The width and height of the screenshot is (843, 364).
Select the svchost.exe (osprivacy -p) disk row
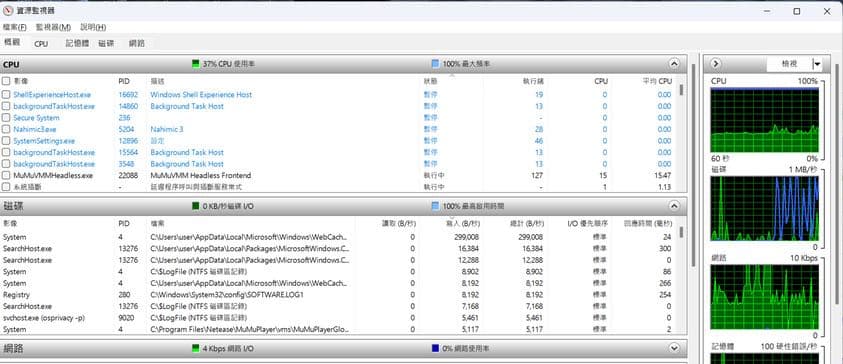[x=339, y=318]
